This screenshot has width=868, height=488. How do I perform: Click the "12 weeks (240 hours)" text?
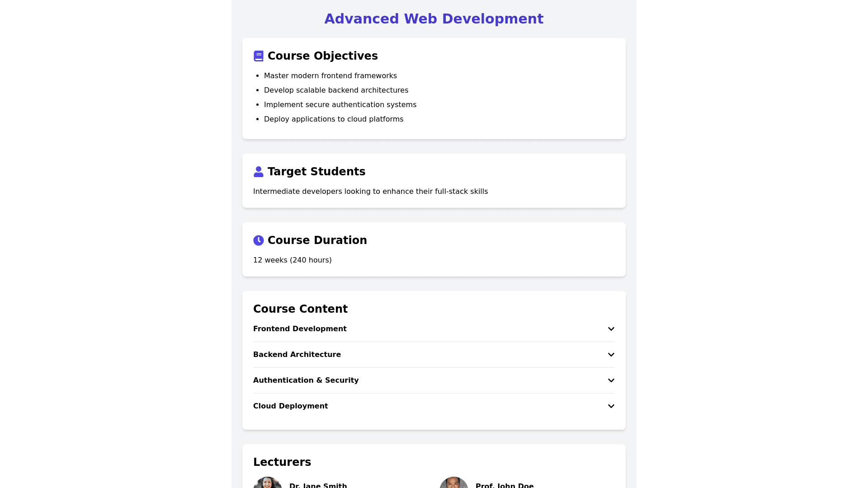[x=292, y=260]
